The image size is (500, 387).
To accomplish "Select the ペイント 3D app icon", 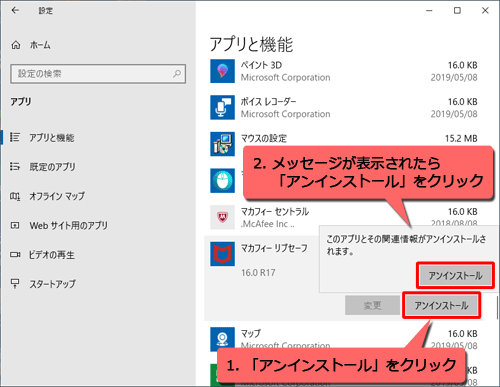I will 222,71.
